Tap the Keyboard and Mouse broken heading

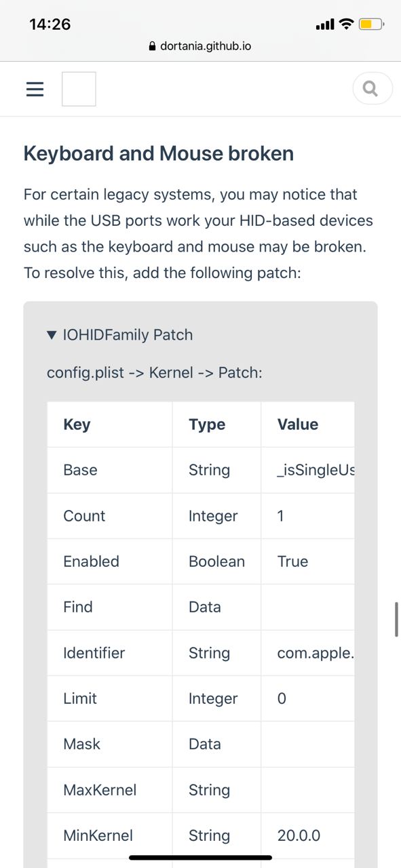[159, 153]
